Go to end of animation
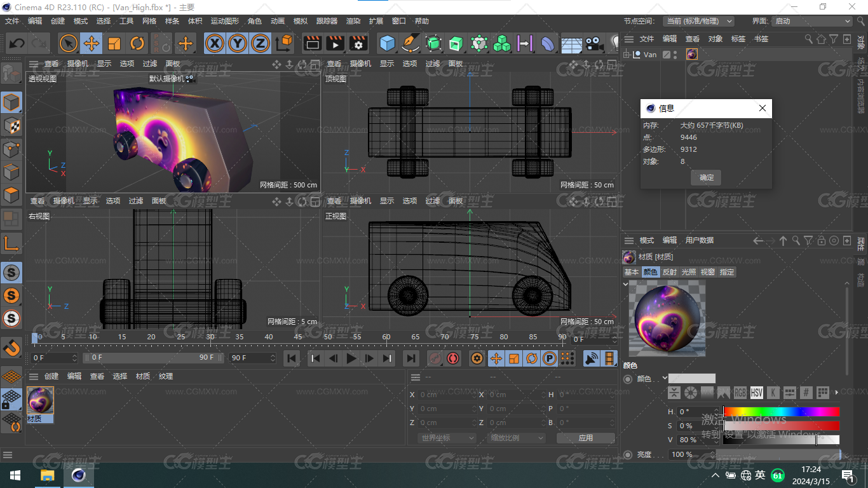Viewport: 868px width, 488px height. (x=411, y=358)
